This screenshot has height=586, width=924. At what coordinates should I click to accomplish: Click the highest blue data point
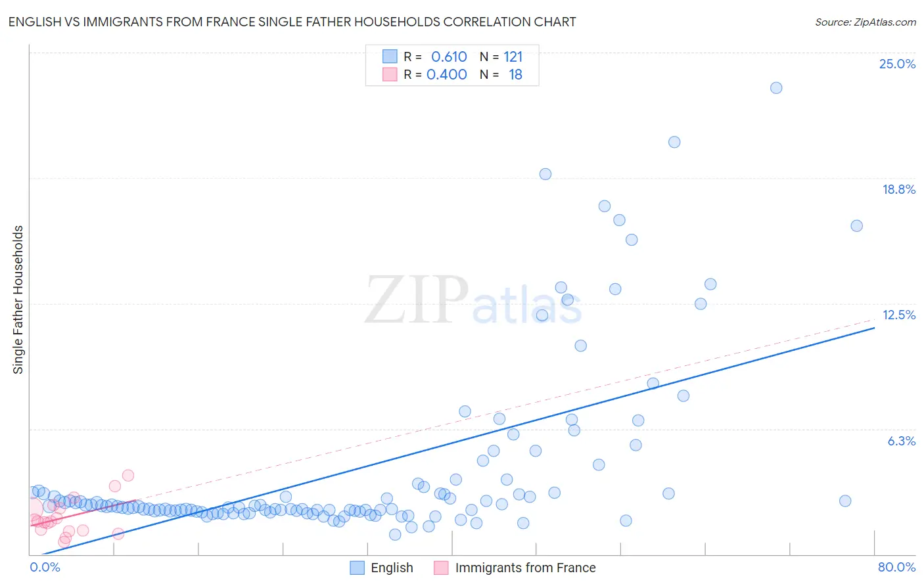[x=776, y=88]
